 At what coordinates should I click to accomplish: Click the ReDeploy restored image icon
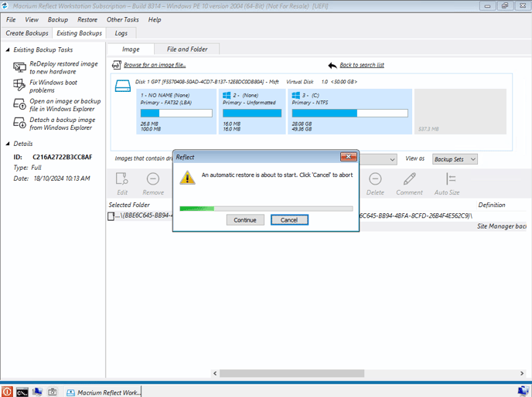[x=19, y=67]
